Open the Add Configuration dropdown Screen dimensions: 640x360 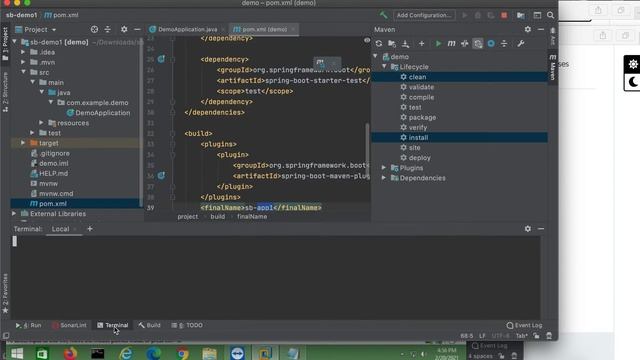(424, 15)
